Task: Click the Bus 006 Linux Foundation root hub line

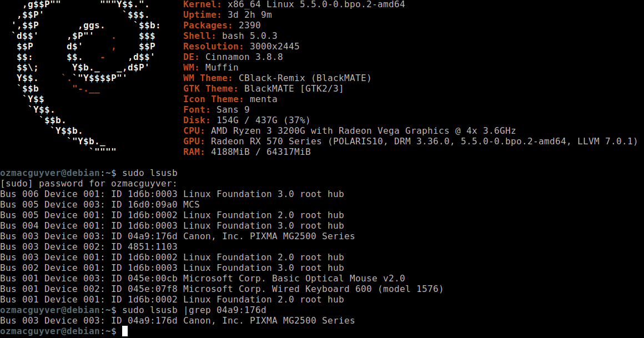Action: click(172, 194)
